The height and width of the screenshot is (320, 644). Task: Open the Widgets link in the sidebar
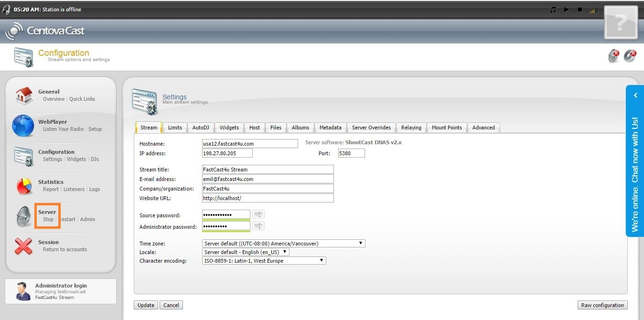76,159
